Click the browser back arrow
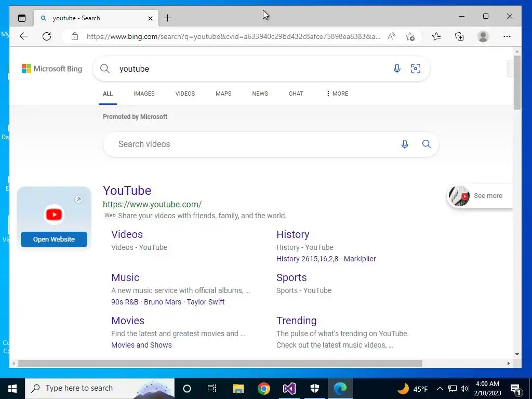 coord(24,36)
